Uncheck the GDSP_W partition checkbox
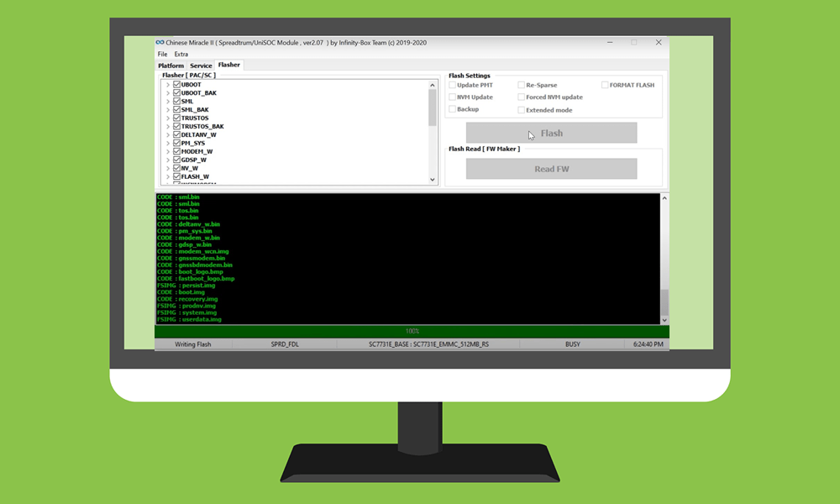This screenshot has width=840, height=504. (x=176, y=160)
